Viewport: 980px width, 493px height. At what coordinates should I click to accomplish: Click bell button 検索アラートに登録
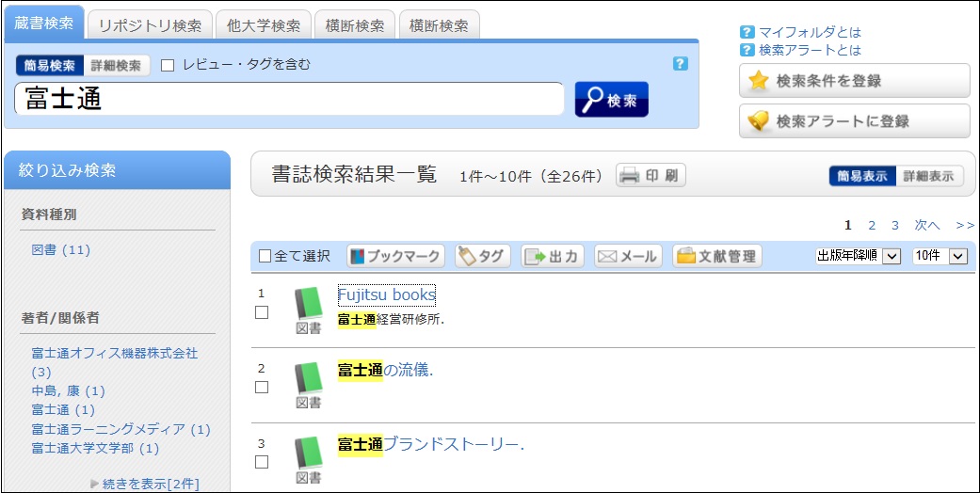(855, 121)
